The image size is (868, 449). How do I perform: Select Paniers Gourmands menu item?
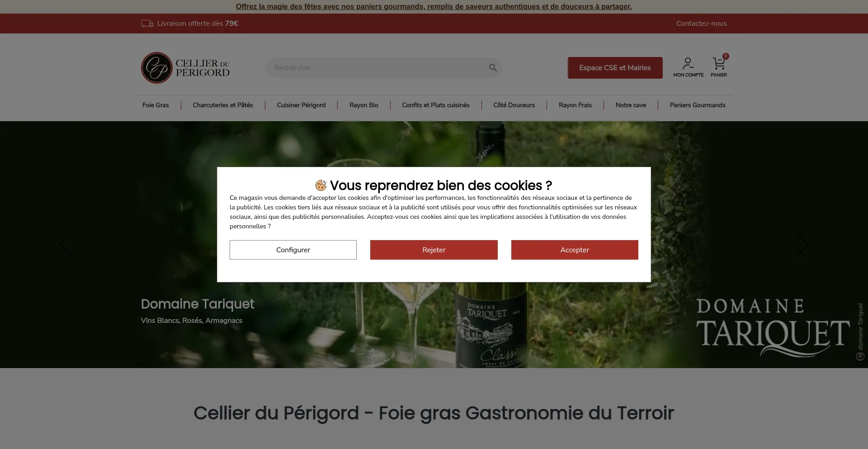click(698, 105)
